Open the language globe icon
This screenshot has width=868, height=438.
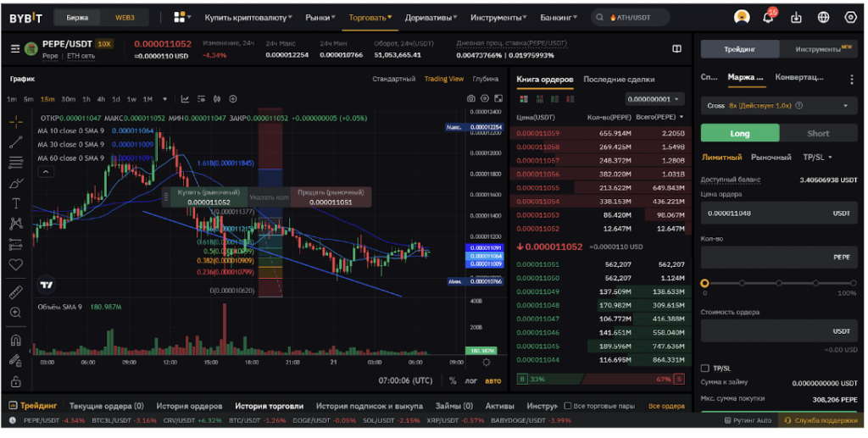(824, 17)
